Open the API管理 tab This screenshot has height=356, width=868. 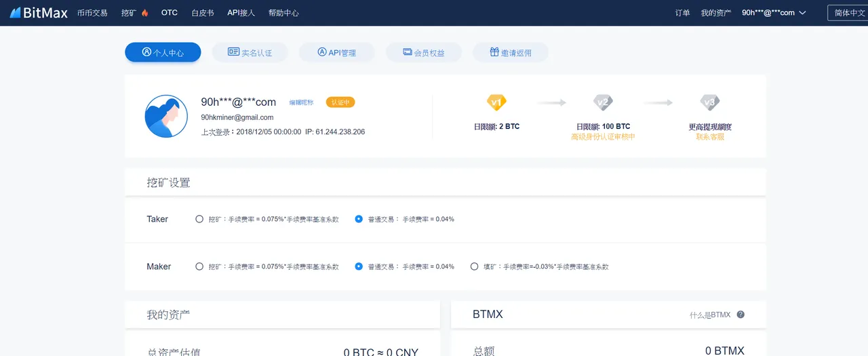coord(336,52)
